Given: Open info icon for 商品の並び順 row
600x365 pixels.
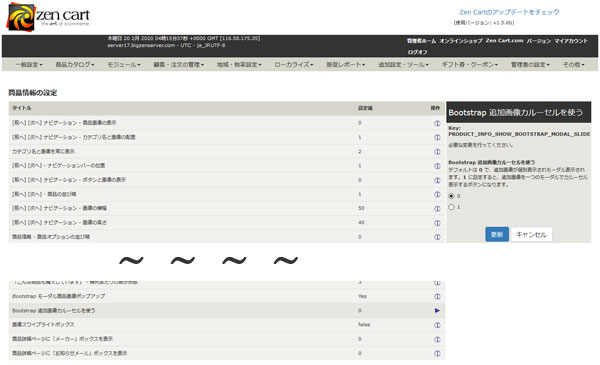Looking at the screenshot, I should tap(437, 194).
